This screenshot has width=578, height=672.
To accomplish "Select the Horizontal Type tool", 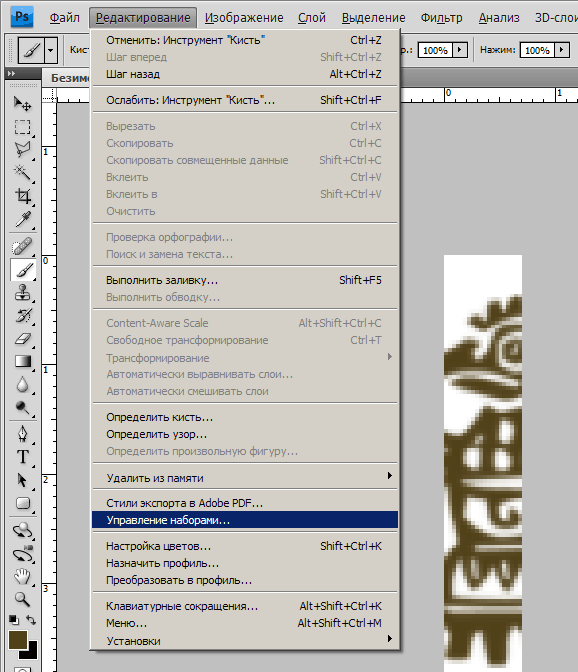I will 22,456.
